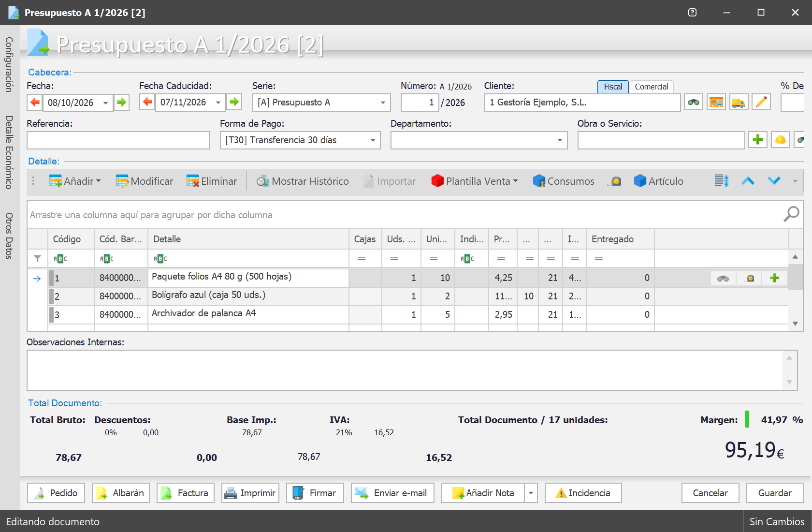Move Fecha back with the red left arrow
This screenshot has height=532, width=812.
35,102
